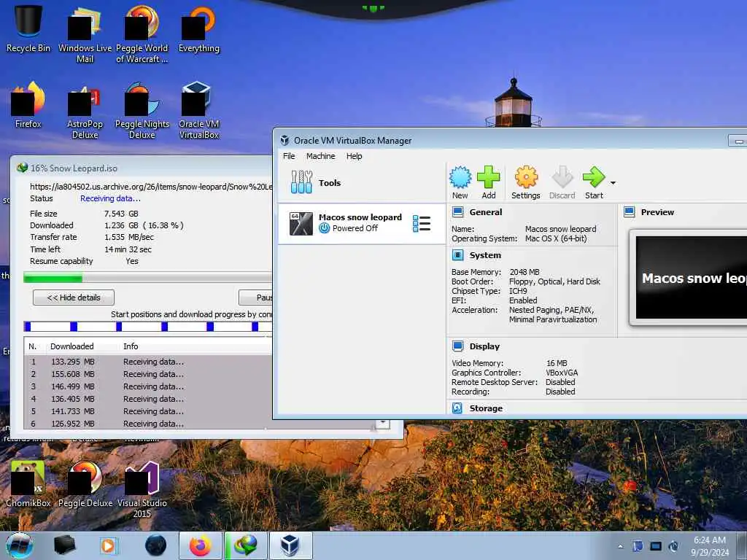Click the Display section header
This screenshot has height=560, width=747.
pyautogui.click(x=484, y=346)
